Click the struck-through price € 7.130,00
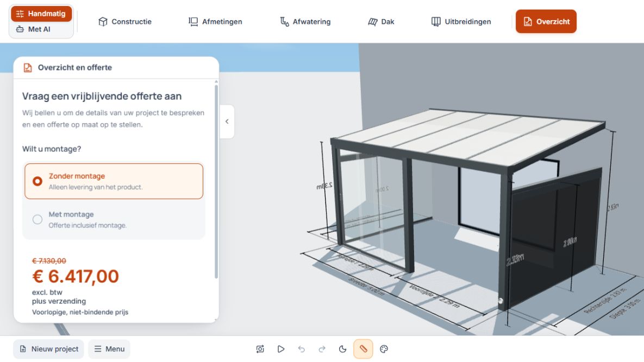This screenshot has height=362, width=644. (49, 261)
